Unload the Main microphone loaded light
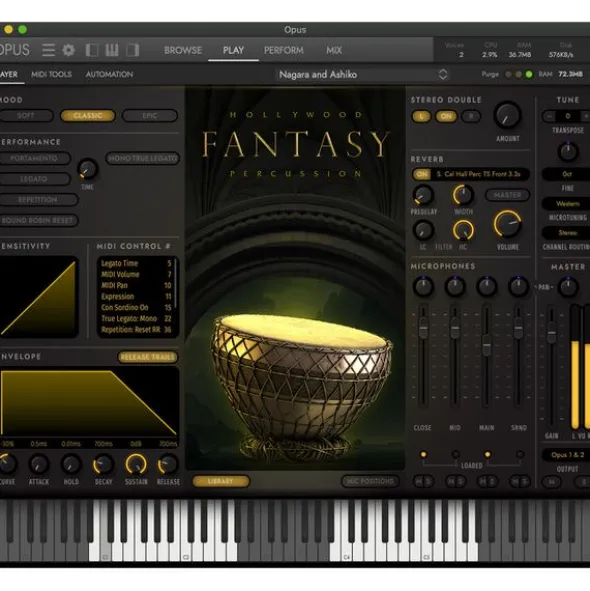The image size is (590, 591). pyautogui.click(x=487, y=455)
